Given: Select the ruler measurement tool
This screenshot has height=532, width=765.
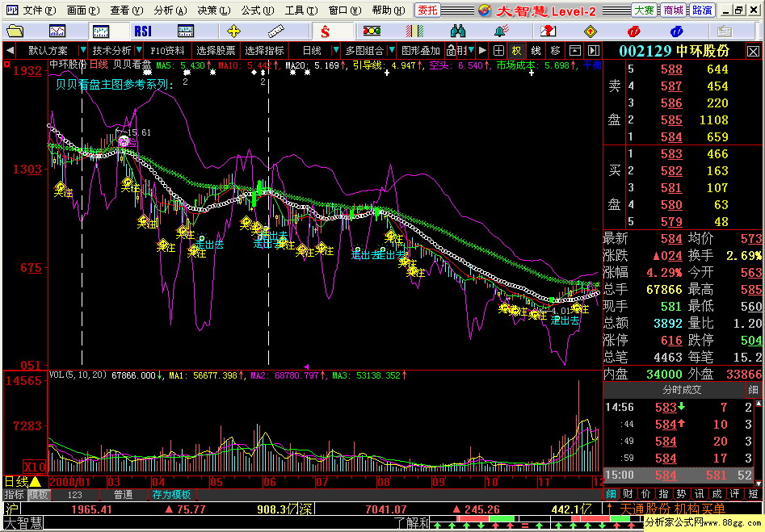Looking at the screenshot, I should tap(276, 31).
